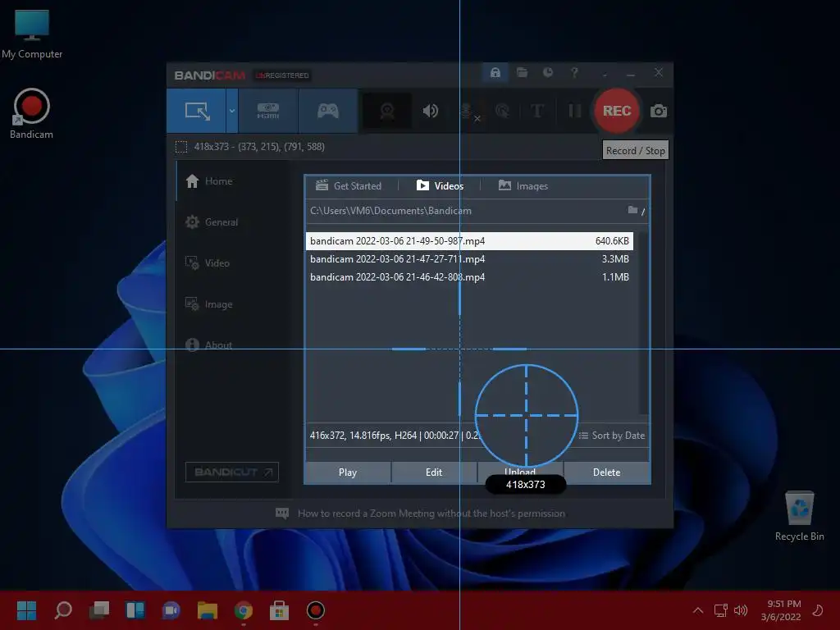Open the volume icon in system tray
The width and height of the screenshot is (840, 630).
coord(741,610)
